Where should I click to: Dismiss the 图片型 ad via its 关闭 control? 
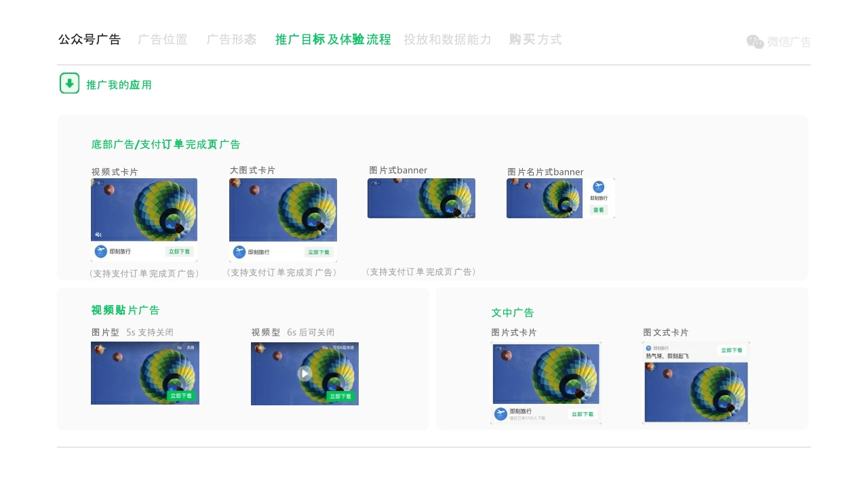click(x=191, y=347)
